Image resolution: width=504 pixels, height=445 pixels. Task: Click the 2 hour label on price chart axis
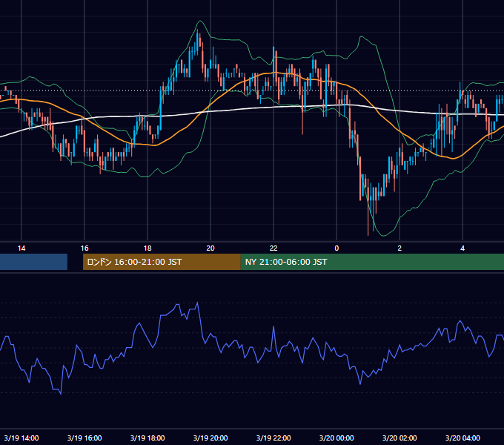399,248
